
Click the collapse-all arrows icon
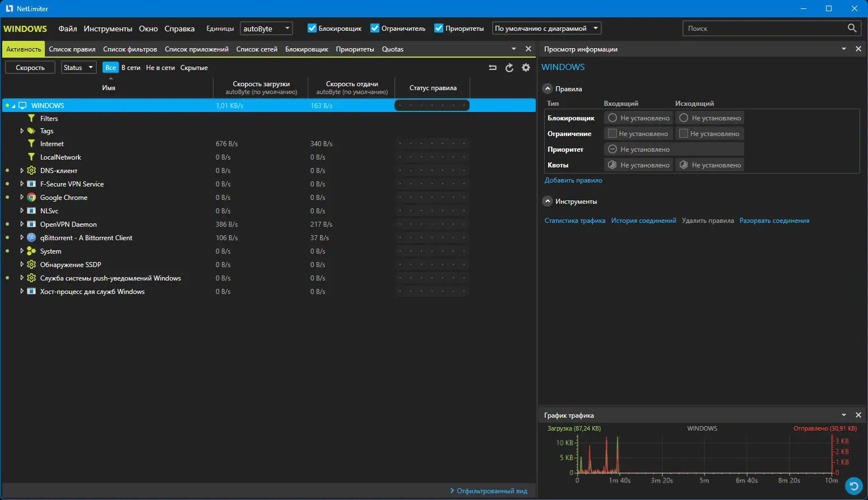pyautogui.click(x=493, y=68)
